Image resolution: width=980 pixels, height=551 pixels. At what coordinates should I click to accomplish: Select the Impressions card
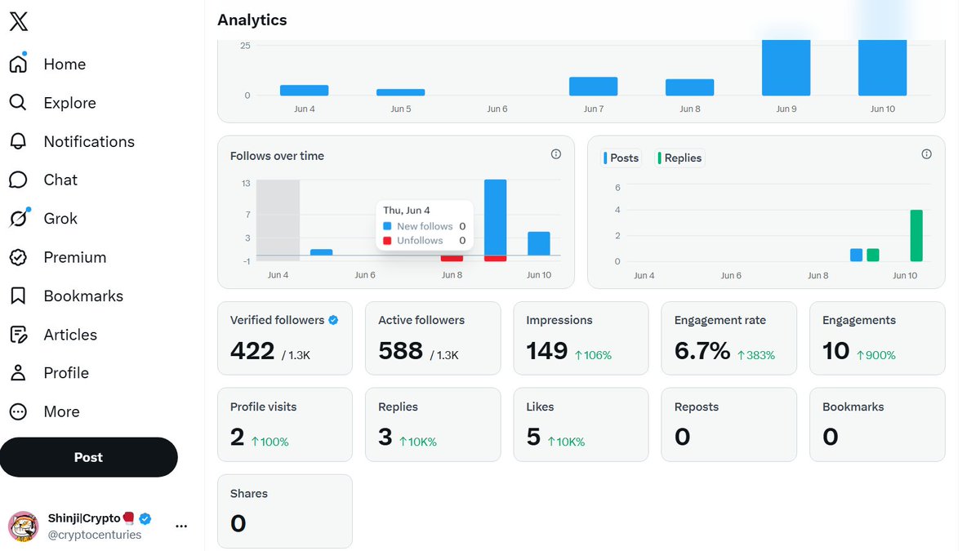coord(581,338)
